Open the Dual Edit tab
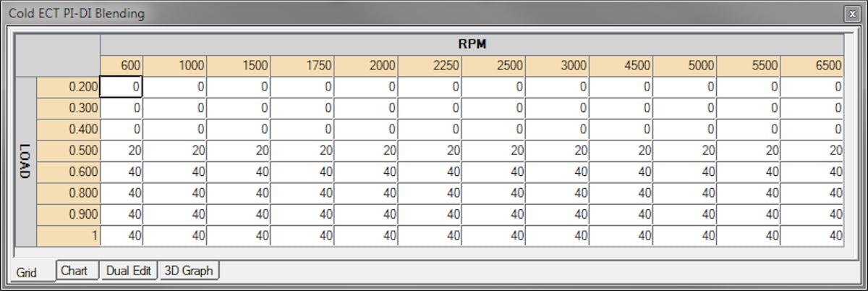The width and height of the screenshot is (868, 291). (128, 271)
